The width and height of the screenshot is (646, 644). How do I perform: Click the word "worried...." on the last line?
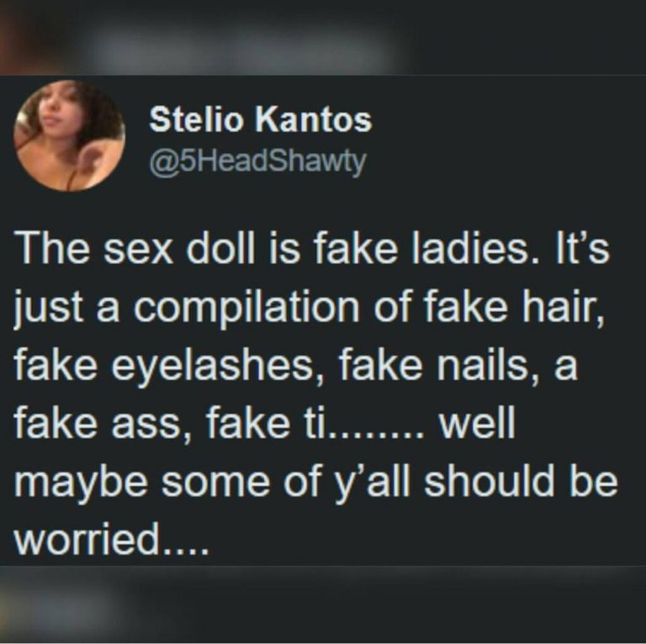(111, 539)
